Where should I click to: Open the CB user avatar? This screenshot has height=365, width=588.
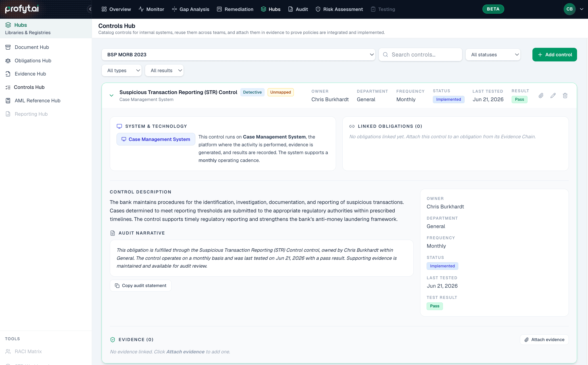(569, 9)
